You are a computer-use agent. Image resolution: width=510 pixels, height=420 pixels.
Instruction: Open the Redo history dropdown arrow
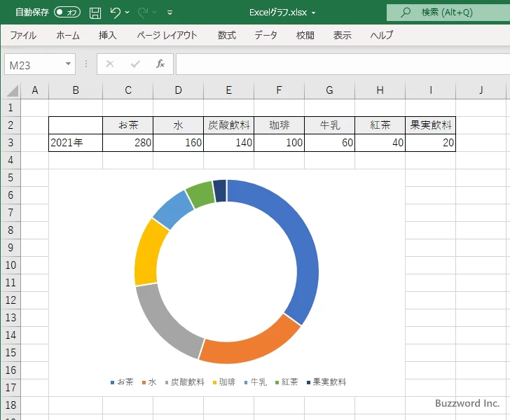pos(155,13)
